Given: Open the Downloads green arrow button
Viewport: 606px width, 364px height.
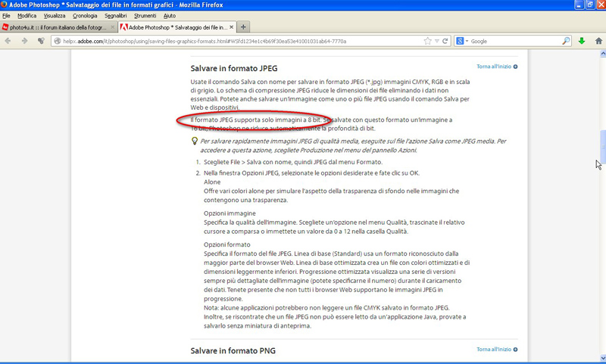Looking at the screenshot, I should [x=582, y=41].
